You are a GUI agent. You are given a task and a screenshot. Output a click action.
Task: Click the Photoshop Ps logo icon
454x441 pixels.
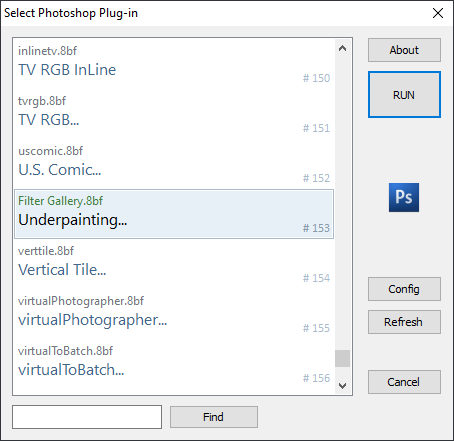pyautogui.click(x=404, y=197)
